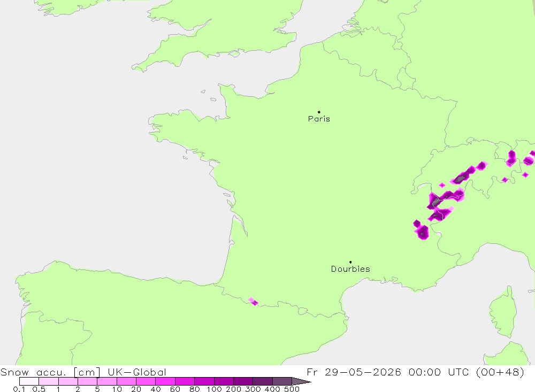Click the Pyrenees snow patch on map

pyautogui.click(x=253, y=302)
